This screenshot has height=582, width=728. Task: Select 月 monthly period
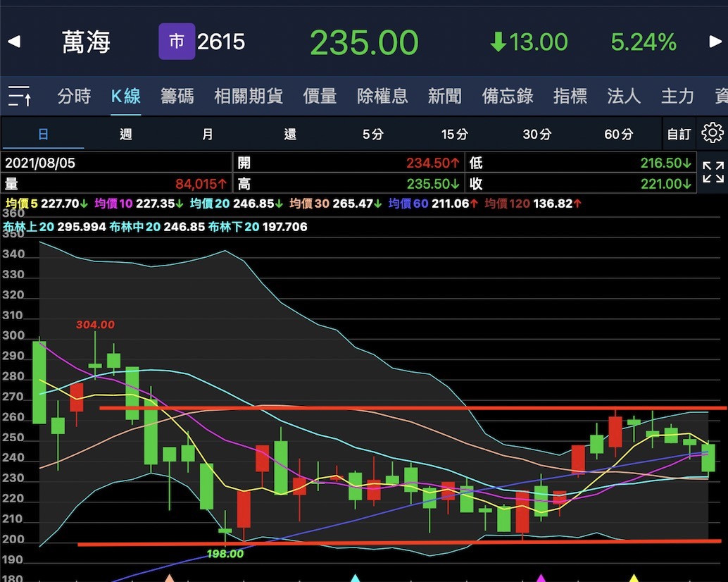[x=208, y=135]
